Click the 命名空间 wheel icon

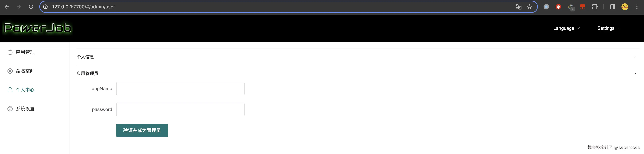10,71
